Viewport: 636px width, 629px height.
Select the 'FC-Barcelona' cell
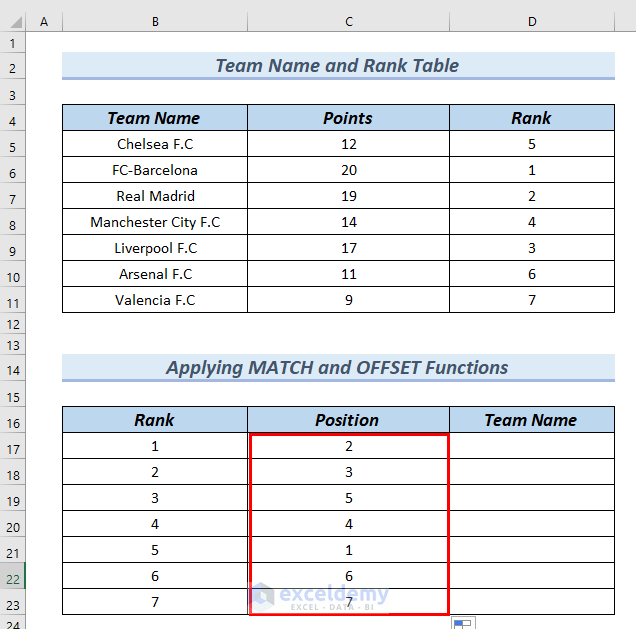pos(155,170)
